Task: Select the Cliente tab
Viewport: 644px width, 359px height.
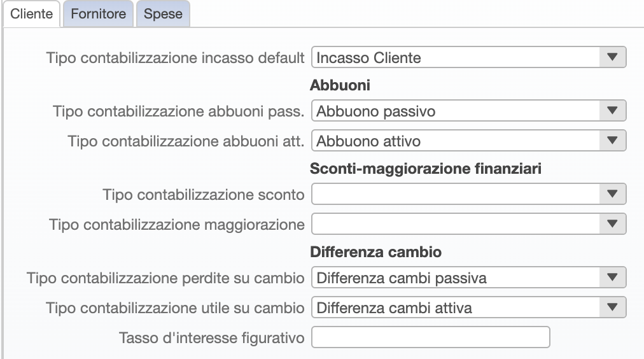Action: (32, 14)
